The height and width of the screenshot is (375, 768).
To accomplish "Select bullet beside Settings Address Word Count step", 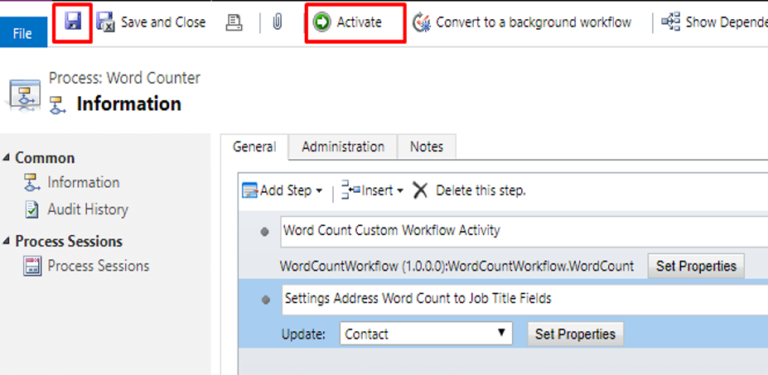I will click(x=265, y=300).
